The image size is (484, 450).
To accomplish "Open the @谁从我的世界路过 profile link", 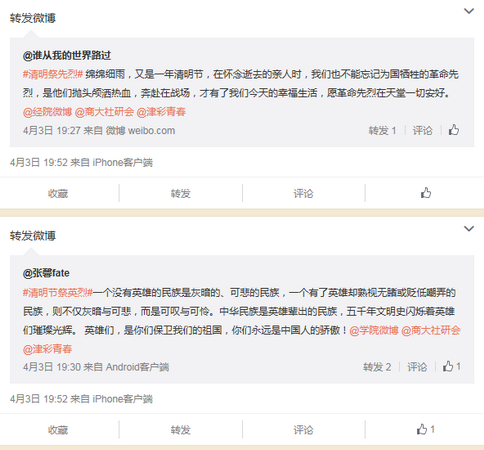I will pos(67,55).
